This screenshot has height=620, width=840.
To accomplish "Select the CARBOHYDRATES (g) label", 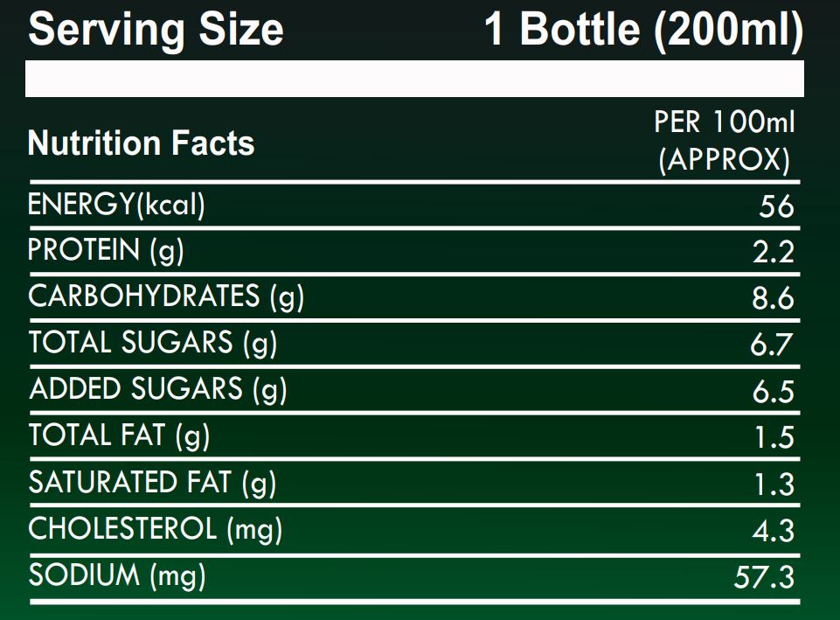I will click(x=166, y=297).
